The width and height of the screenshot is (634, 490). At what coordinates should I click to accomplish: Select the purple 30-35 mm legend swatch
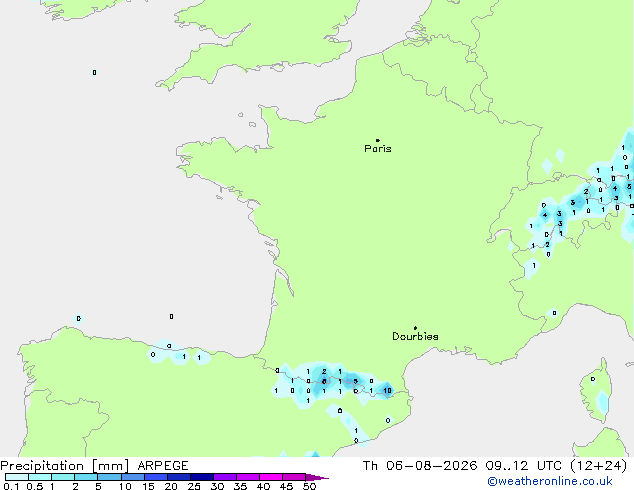[225, 477]
